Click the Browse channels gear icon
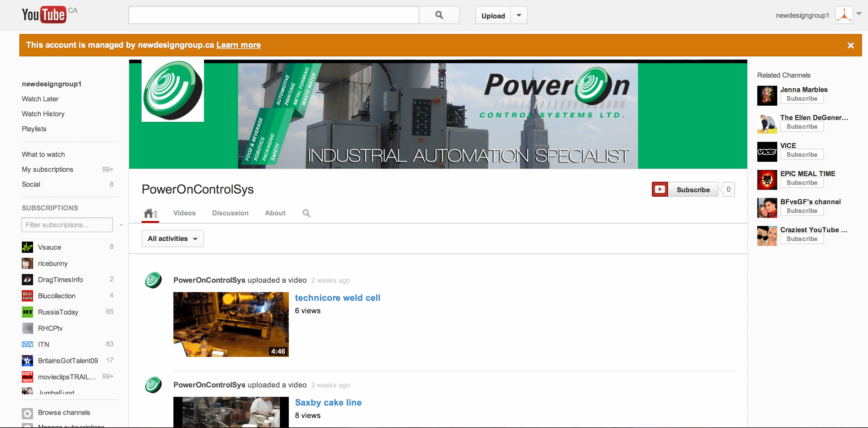This screenshot has width=868, height=428. pos(27,413)
